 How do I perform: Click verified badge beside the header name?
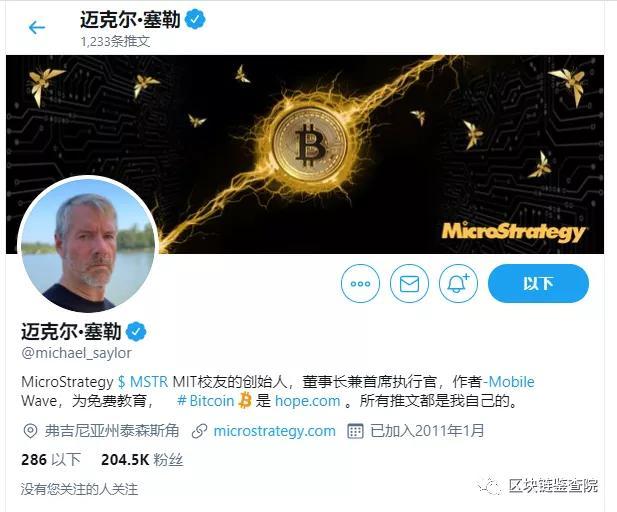click(x=195, y=19)
